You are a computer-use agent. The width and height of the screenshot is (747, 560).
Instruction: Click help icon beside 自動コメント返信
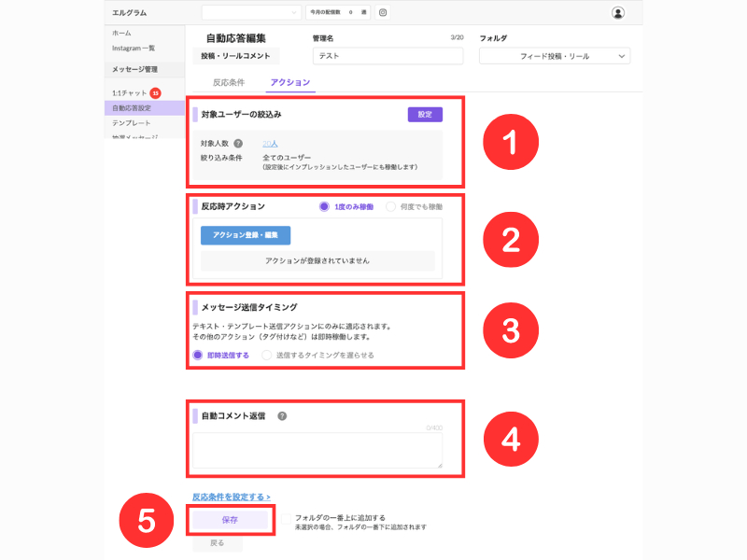(282, 415)
